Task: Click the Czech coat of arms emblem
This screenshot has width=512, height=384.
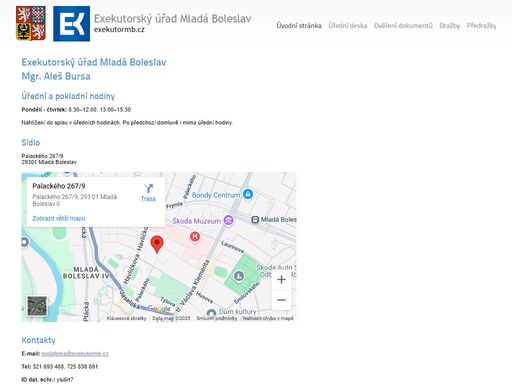Action: tap(31, 23)
